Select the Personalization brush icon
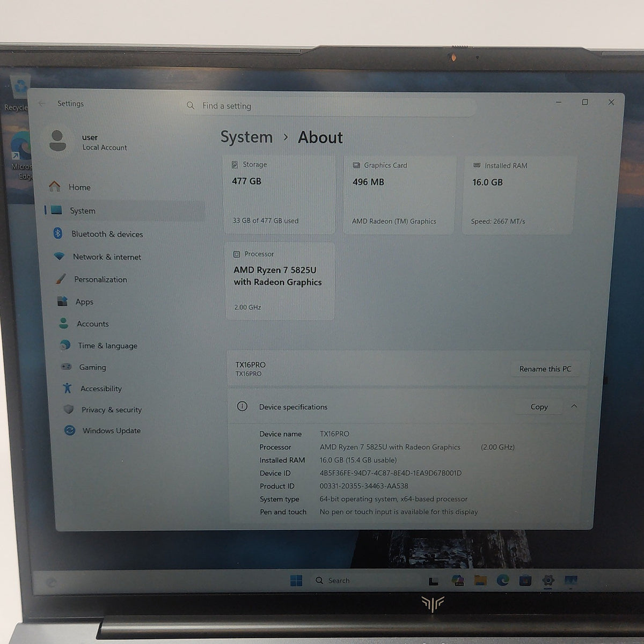This screenshot has height=644, width=644. [x=61, y=279]
